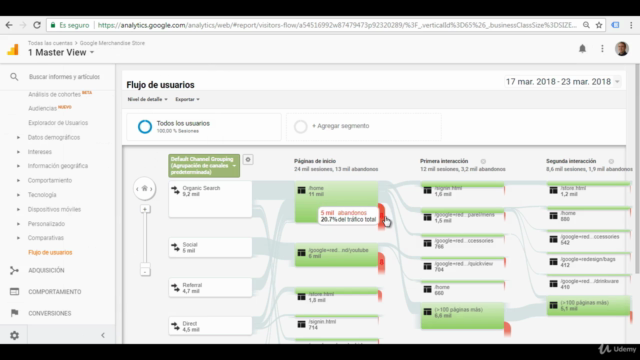Open Explorador de Usuarios report
The height and width of the screenshot is (360, 640).
click(x=58, y=123)
